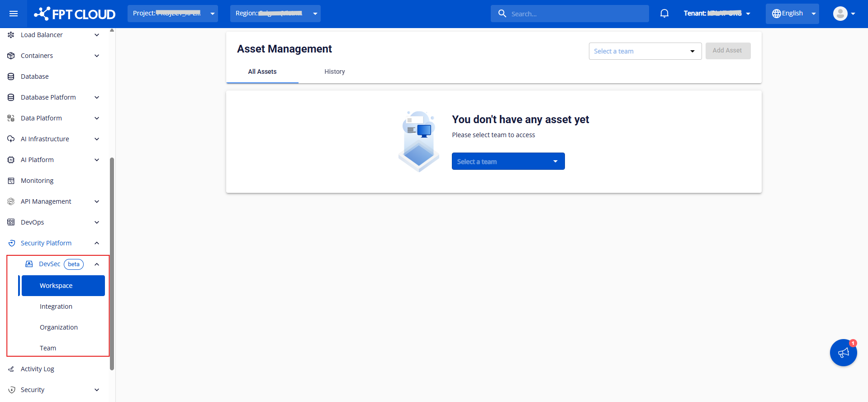Open the announcements megaphone button
This screenshot has width=868, height=402.
click(x=844, y=353)
